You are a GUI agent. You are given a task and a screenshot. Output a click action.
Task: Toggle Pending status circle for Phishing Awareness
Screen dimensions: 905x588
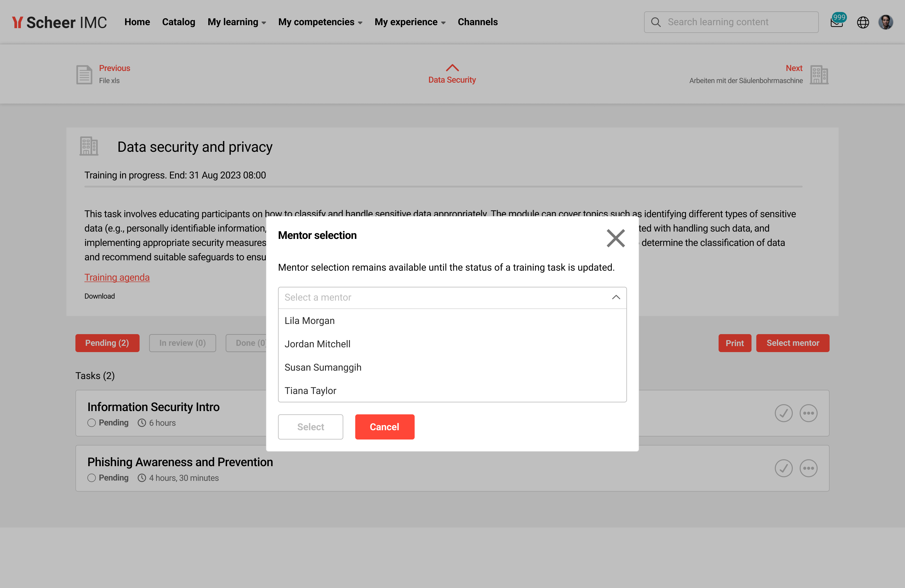coord(91,478)
